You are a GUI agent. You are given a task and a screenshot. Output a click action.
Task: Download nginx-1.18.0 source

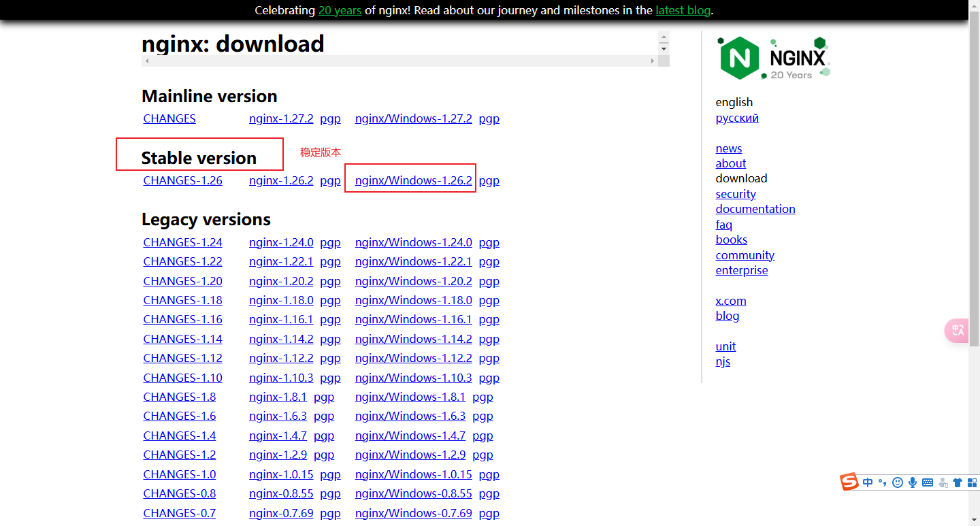pyautogui.click(x=281, y=300)
